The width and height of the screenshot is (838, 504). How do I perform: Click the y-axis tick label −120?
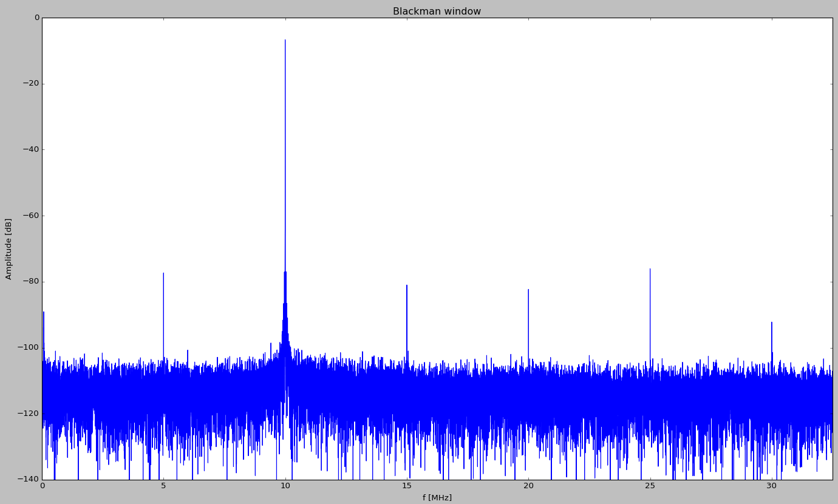pyautogui.click(x=29, y=414)
